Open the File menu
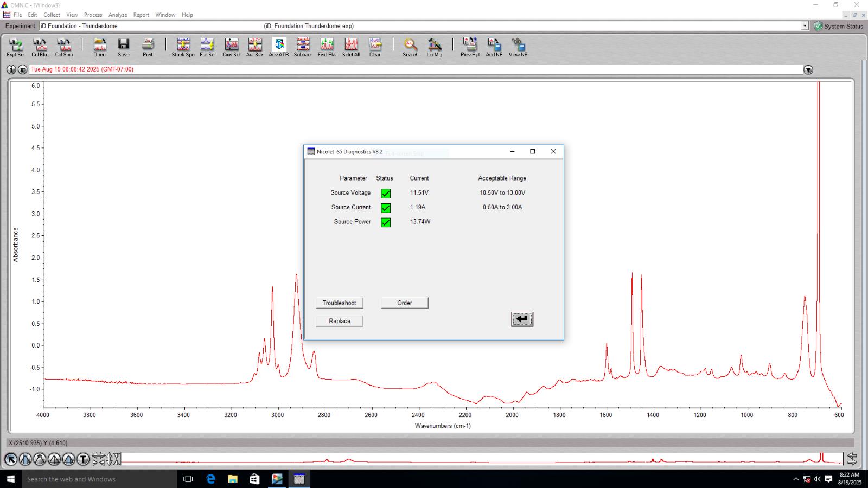Screen dimensions: 868x488 (x=17, y=15)
